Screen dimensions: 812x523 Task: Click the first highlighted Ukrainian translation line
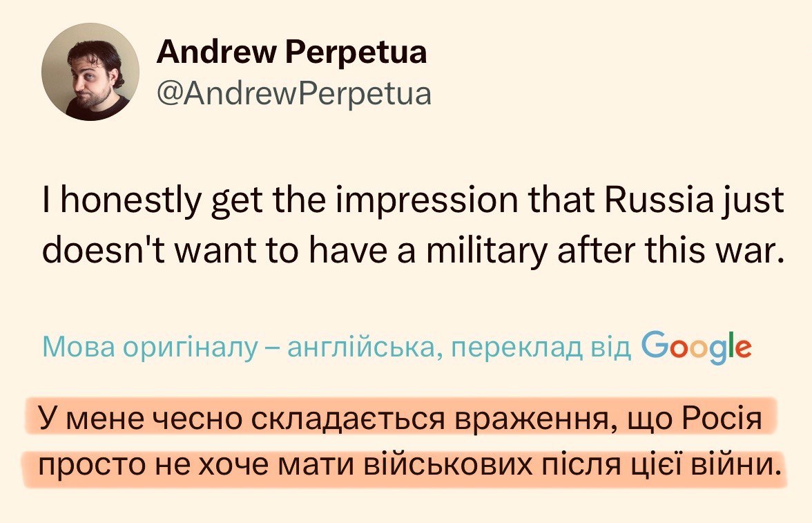click(x=399, y=419)
